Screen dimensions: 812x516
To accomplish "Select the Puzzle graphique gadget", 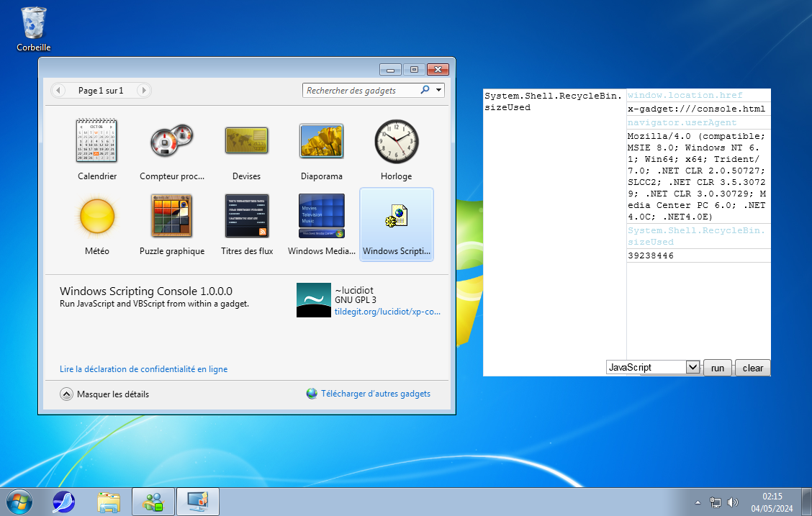I will click(172, 216).
